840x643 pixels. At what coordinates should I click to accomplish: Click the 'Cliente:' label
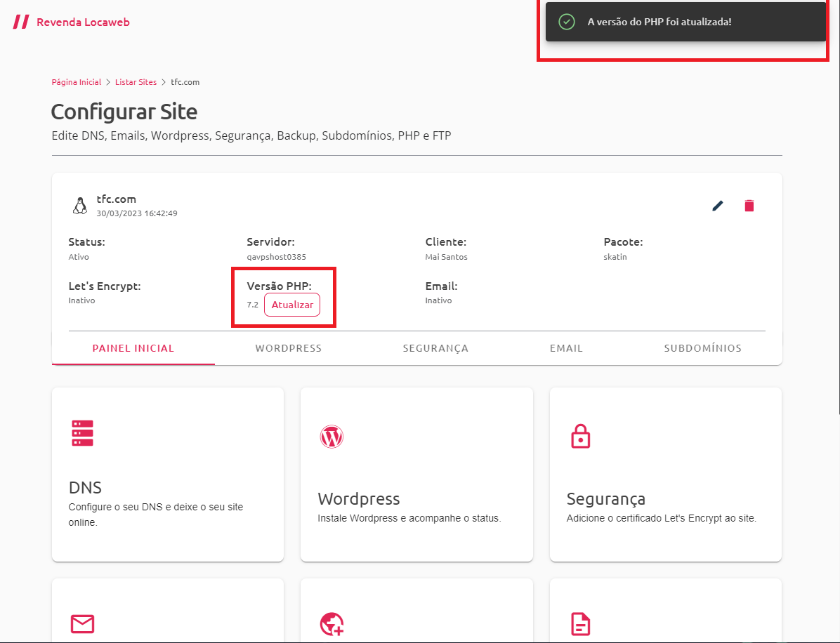tap(446, 242)
